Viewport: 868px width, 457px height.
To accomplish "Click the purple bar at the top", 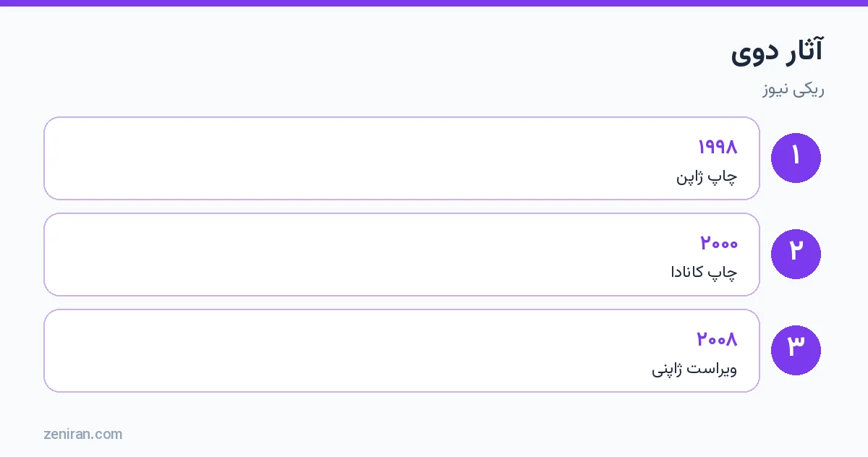I will click(434, 3).
